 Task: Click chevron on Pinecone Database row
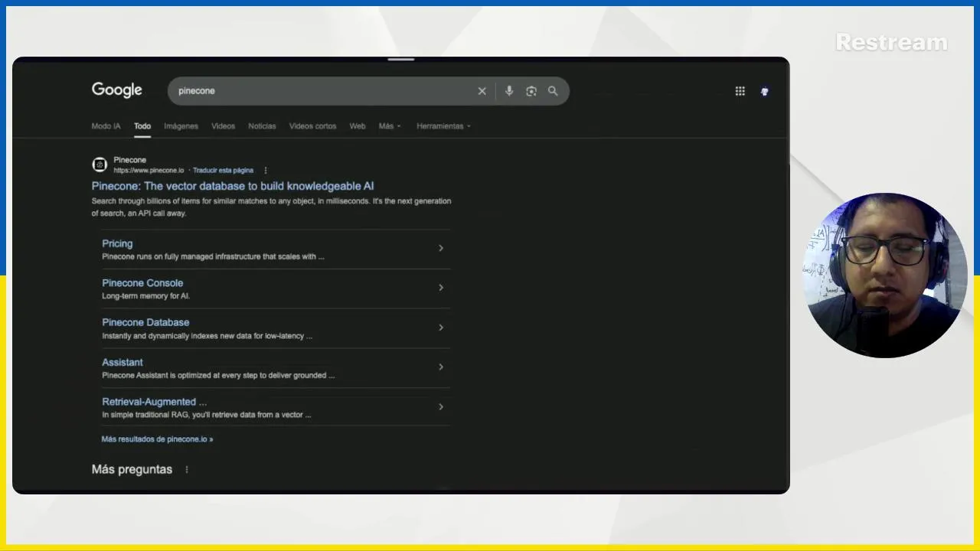[441, 328]
